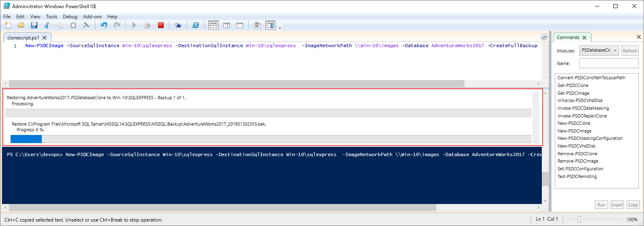Screen dimensions: 644x226
Task: Select Test-PSDCRemoting command
Action: point(577,176)
